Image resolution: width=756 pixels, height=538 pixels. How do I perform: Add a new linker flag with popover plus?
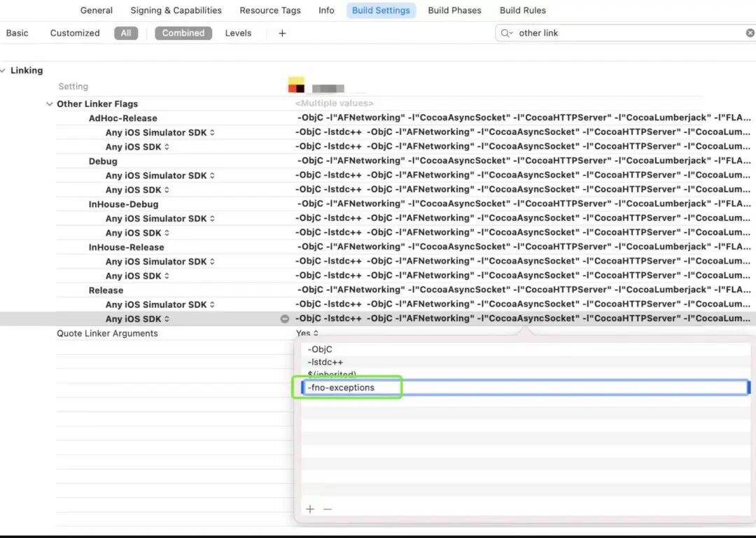pos(310,509)
